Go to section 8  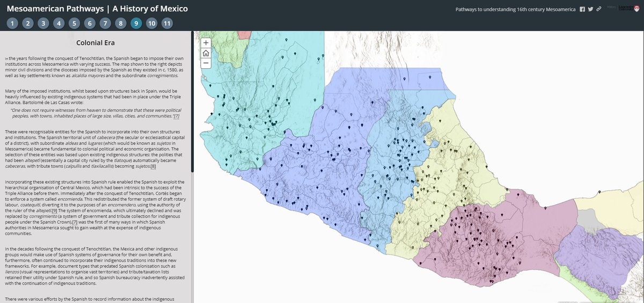(x=121, y=23)
